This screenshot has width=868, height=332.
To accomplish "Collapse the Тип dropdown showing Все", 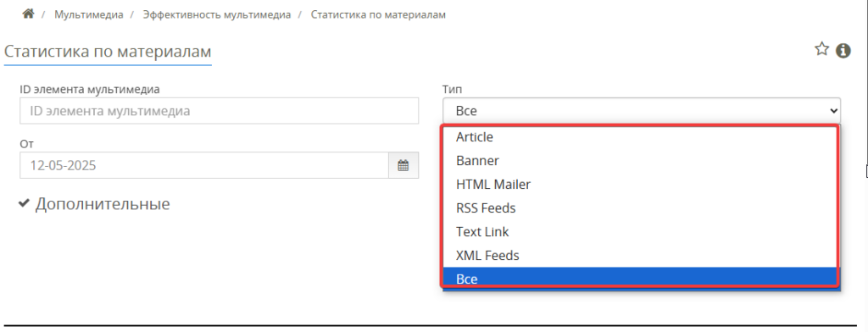I will (642, 111).
